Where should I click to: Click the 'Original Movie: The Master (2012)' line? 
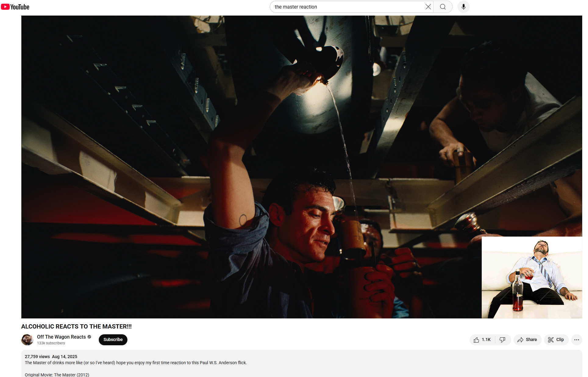57,375
